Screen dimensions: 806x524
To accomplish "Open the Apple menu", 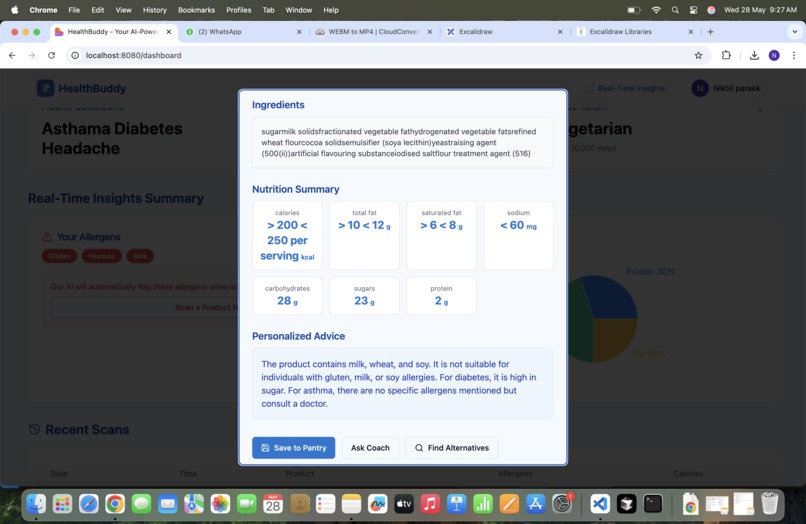I will pyautogui.click(x=14, y=10).
